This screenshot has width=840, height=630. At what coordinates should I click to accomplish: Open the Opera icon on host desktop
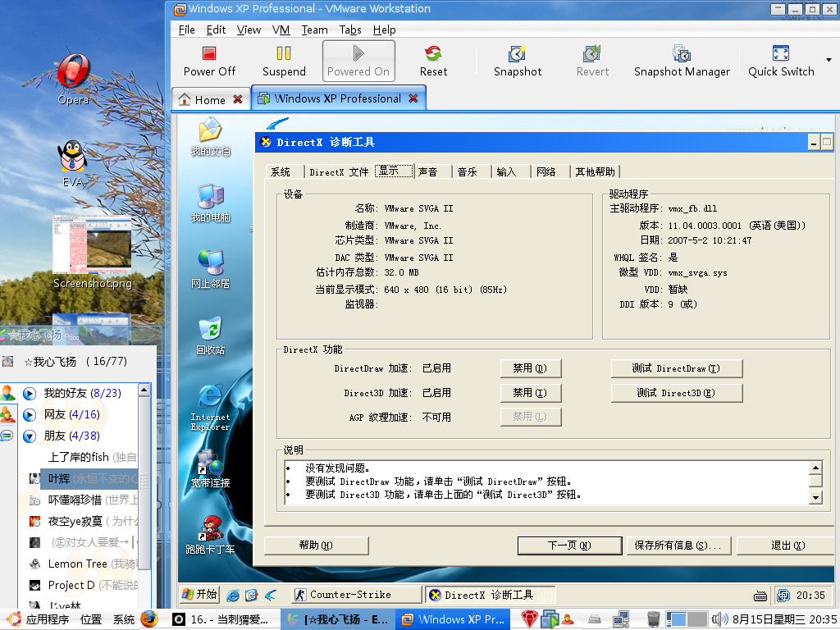(73, 80)
